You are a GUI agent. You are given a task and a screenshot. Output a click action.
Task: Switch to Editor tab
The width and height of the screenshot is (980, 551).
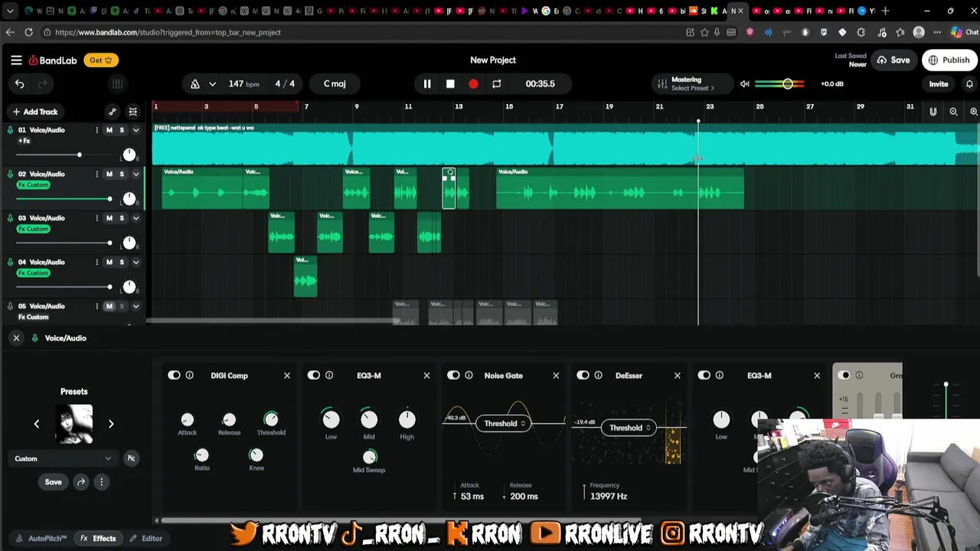pos(145,538)
